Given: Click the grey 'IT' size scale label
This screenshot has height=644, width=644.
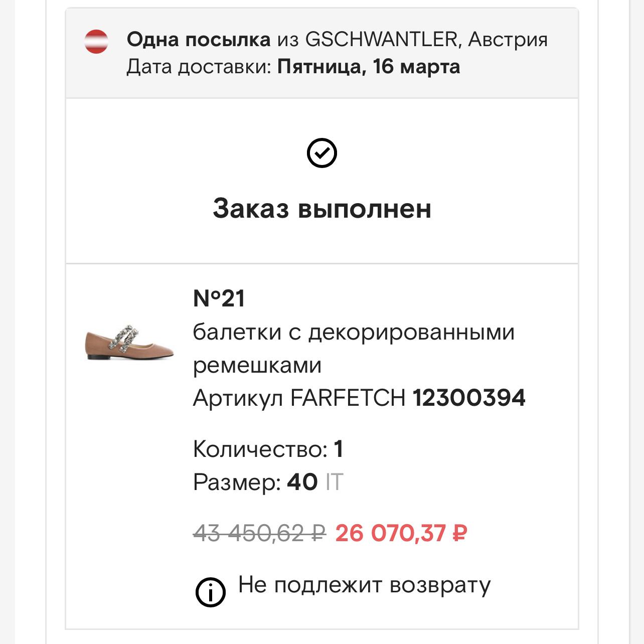Looking at the screenshot, I should (334, 482).
